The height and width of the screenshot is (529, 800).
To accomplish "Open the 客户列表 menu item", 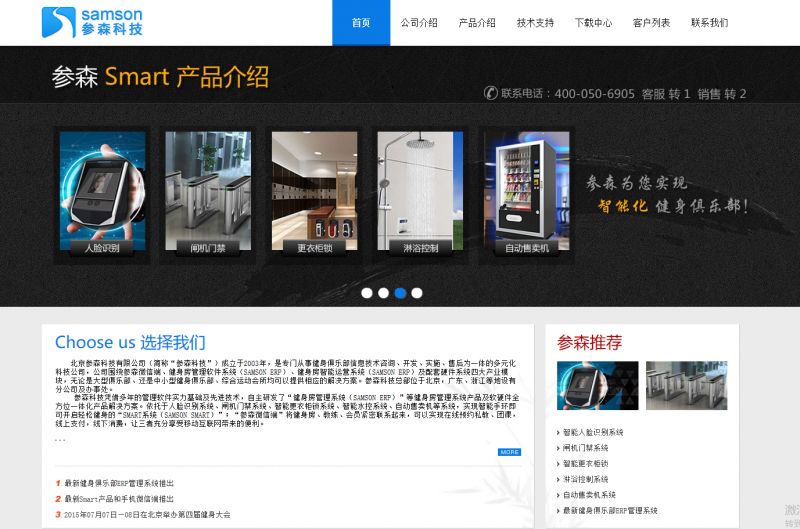I will 652,23.
